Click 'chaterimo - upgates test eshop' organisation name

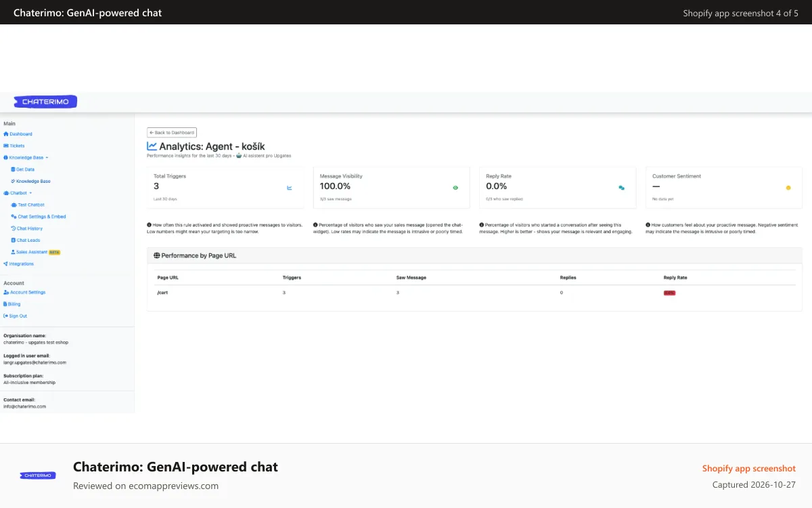(36, 342)
